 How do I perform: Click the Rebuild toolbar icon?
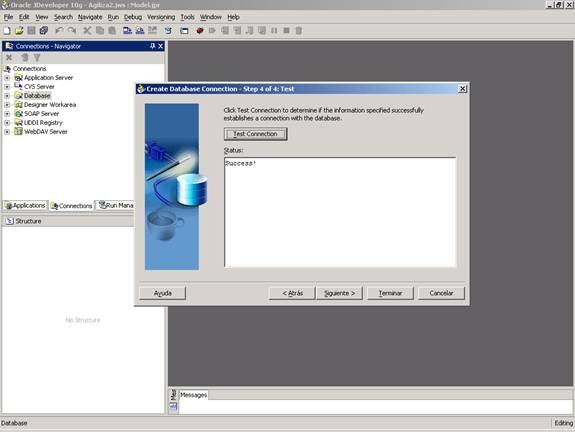pos(140,31)
